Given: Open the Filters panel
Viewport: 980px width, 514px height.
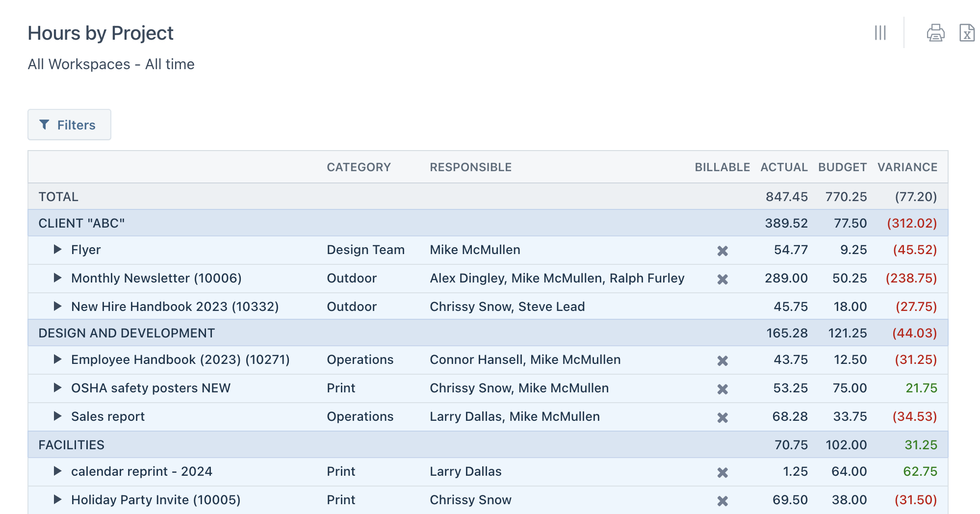Looking at the screenshot, I should click(69, 125).
